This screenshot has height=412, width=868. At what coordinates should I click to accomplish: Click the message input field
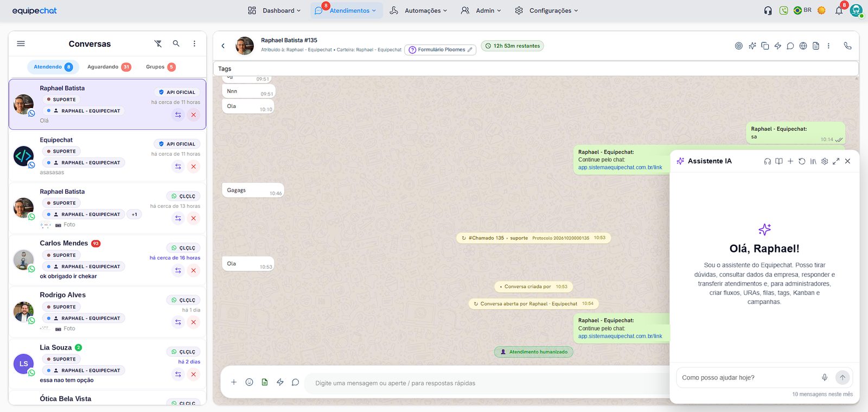[x=488, y=383]
